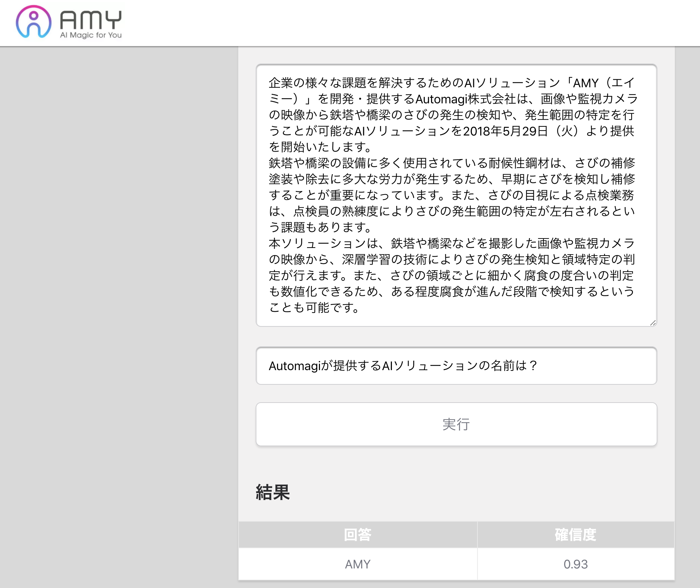This screenshot has height=588, width=700.
Task: Click on 耐候性鋼材 in the passage
Action: [x=519, y=163]
